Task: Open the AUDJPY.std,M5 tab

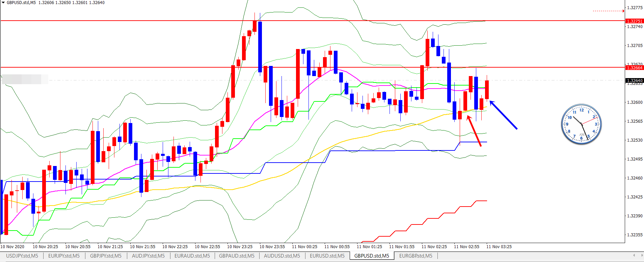Action: coord(148,256)
